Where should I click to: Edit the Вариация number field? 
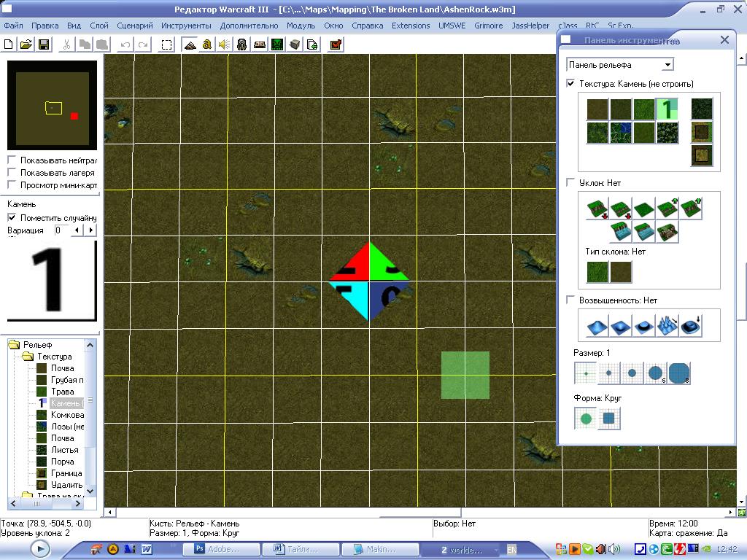[x=61, y=230]
